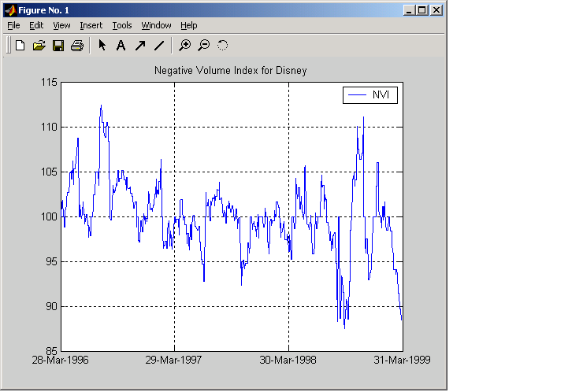Image resolution: width=583 pixels, height=392 pixels.
Task: Select the Add Arrow tool
Action: (x=140, y=46)
